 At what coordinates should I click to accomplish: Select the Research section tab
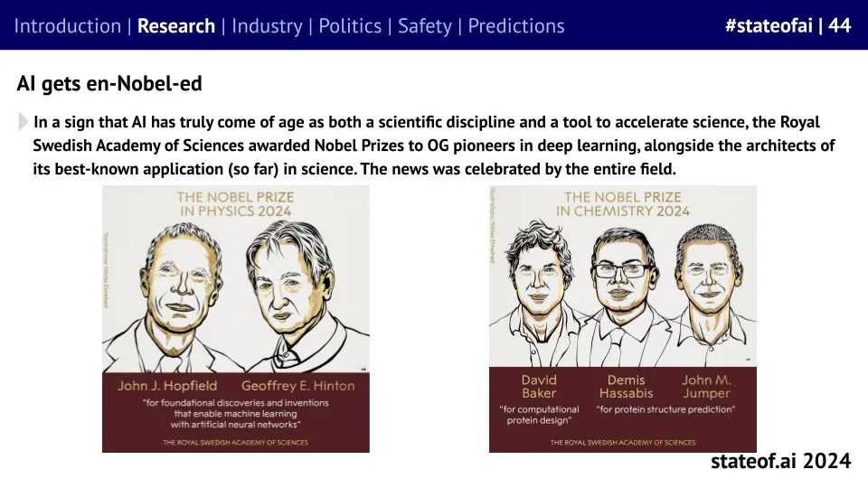(x=176, y=26)
